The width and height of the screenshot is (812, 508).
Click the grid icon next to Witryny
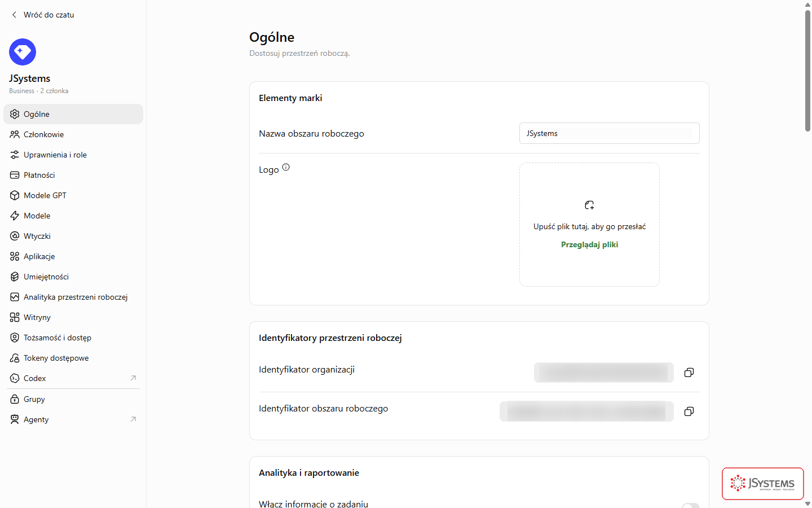15,317
